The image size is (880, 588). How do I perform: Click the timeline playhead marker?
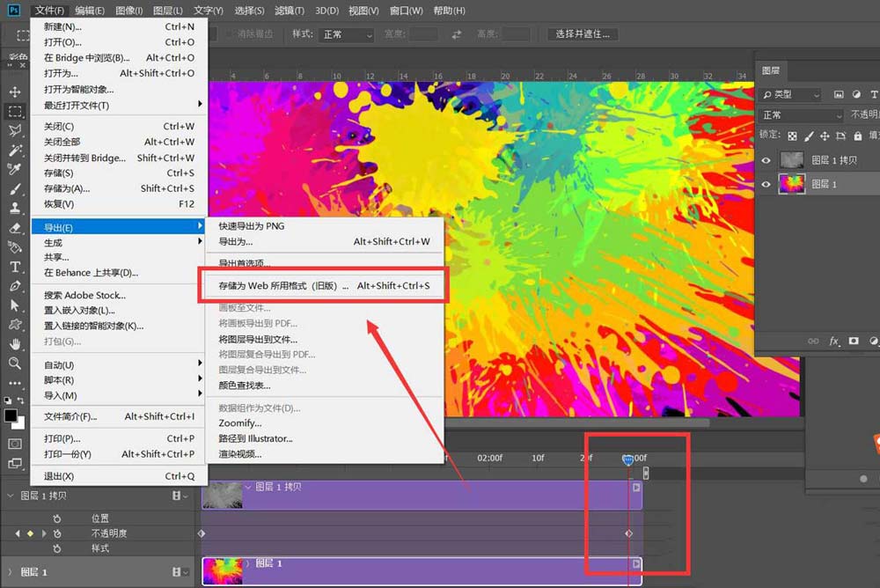coord(628,460)
